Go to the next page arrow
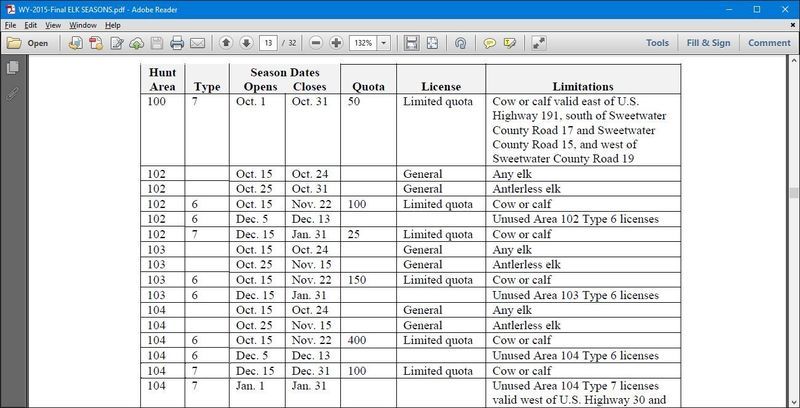The height and width of the screenshot is (408, 800). click(x=246, y=43)
